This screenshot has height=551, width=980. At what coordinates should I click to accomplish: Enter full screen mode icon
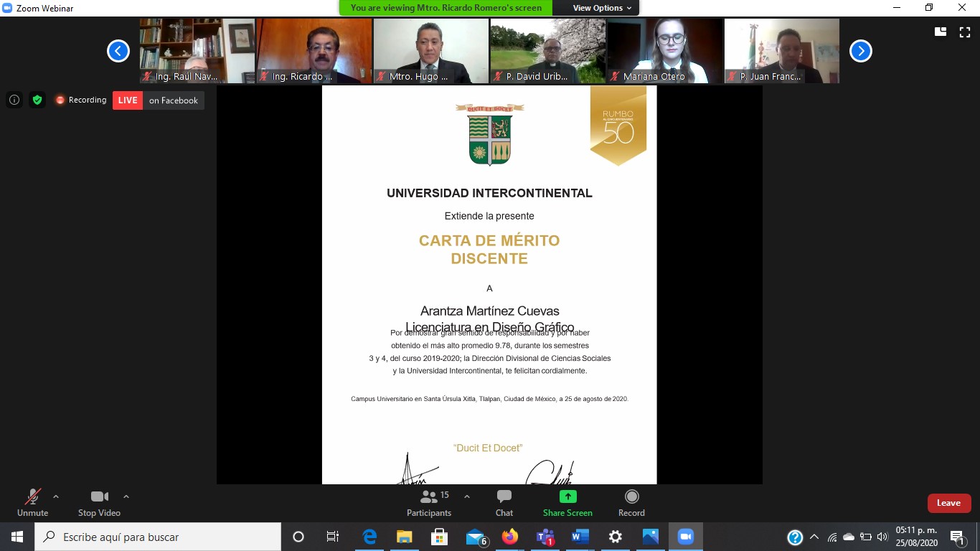pos(965,32)
